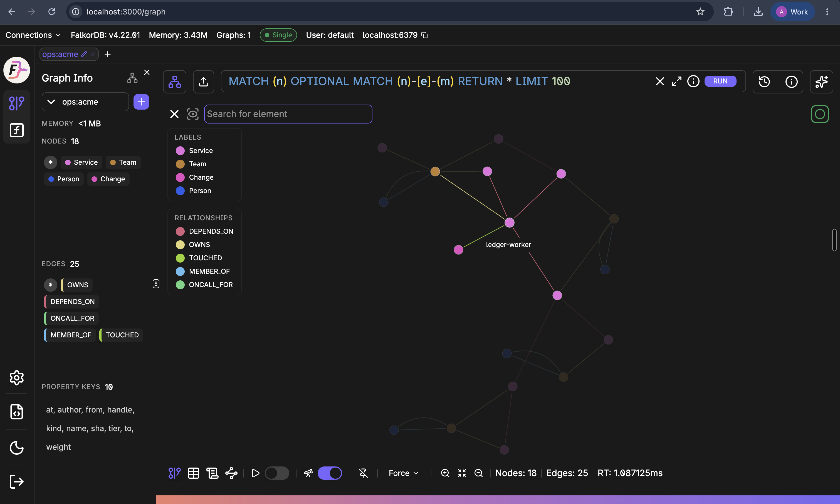This screenshot has height=504, width=840.
Task: Run the query with RUN button
Action: pos(720,81)
